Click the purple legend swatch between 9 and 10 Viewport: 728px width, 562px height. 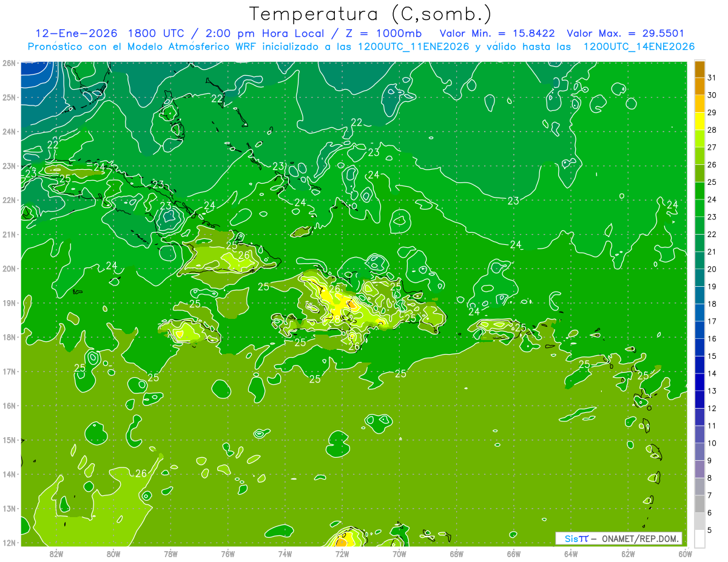click(699, 452)
